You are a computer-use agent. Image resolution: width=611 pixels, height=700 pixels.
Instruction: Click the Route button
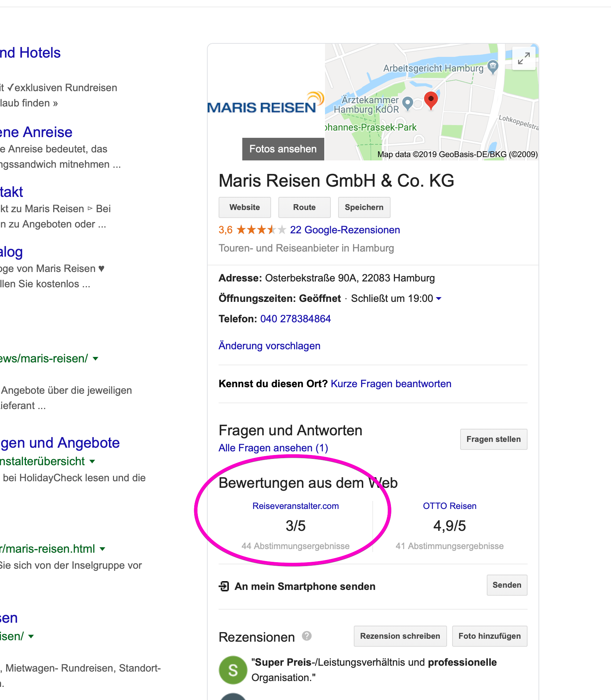[x=305, y=207]
